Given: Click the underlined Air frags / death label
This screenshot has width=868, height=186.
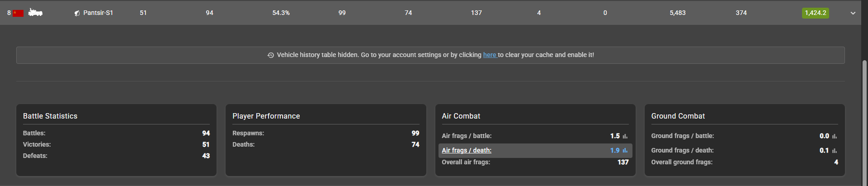Looking at the screenshot, I should (467, 150).
